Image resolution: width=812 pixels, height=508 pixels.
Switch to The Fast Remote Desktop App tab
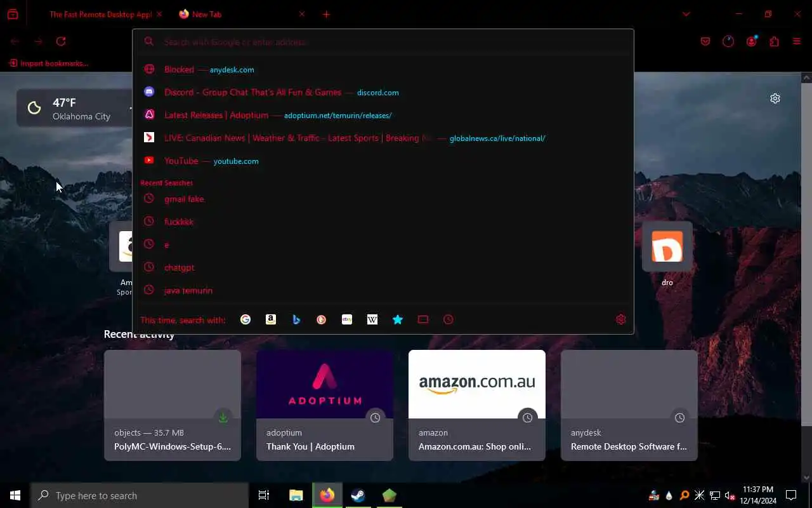coord(100,14)
